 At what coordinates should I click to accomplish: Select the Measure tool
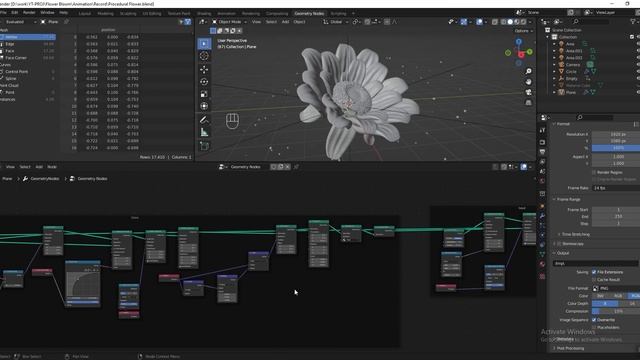(x=204, y=132)
